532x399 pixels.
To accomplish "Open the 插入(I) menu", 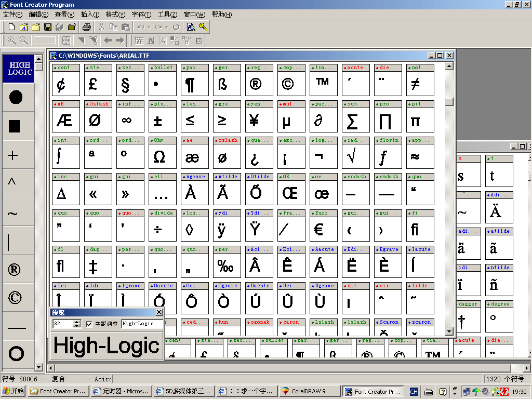I will [x=90, y=14].
